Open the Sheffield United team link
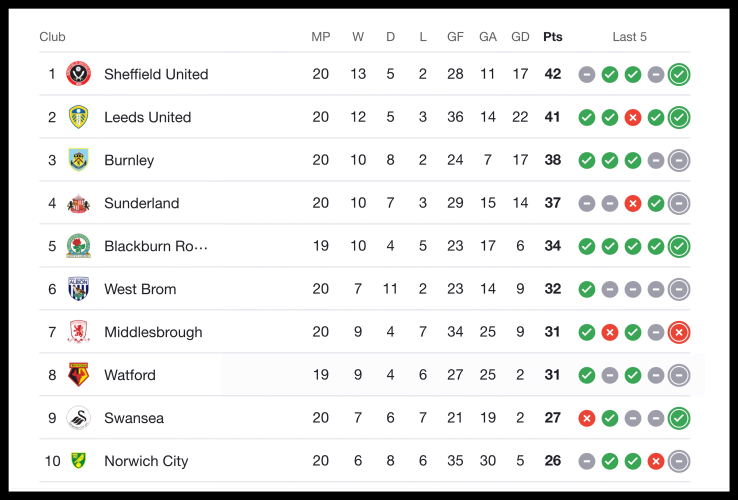Screen dimensions: 738x500 [x=156, y=74]
